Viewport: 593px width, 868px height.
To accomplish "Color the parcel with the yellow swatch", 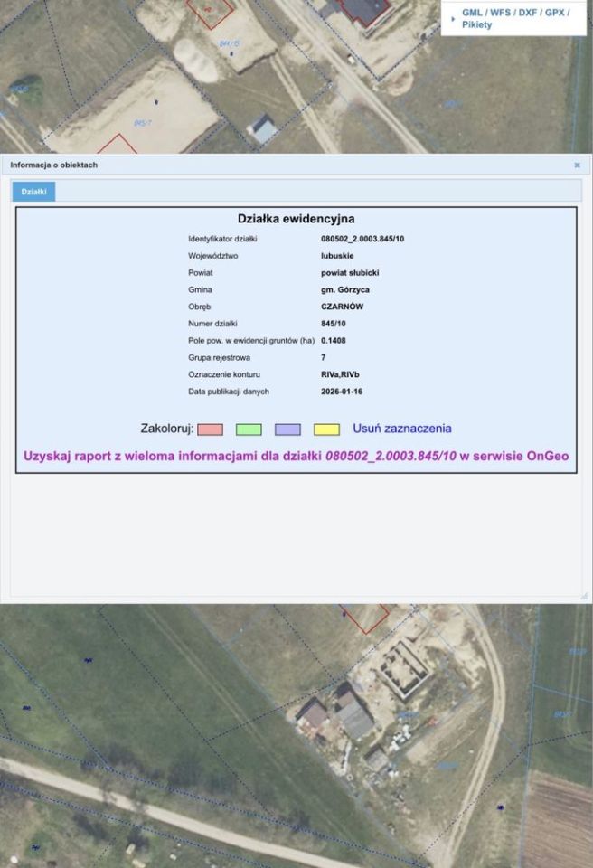I will pos(326,429).
